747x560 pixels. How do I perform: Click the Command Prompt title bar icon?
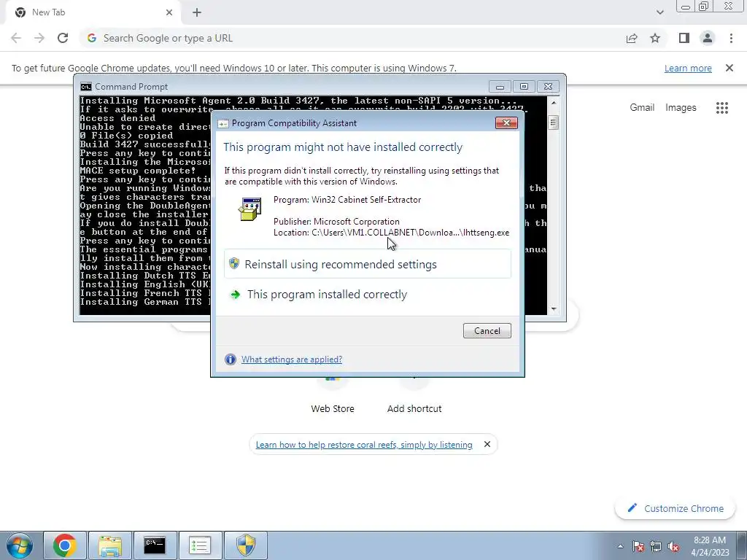pos(86,87)
